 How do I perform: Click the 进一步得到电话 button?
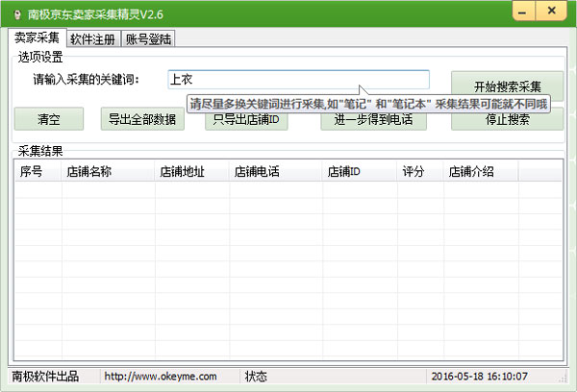[373, 120]
